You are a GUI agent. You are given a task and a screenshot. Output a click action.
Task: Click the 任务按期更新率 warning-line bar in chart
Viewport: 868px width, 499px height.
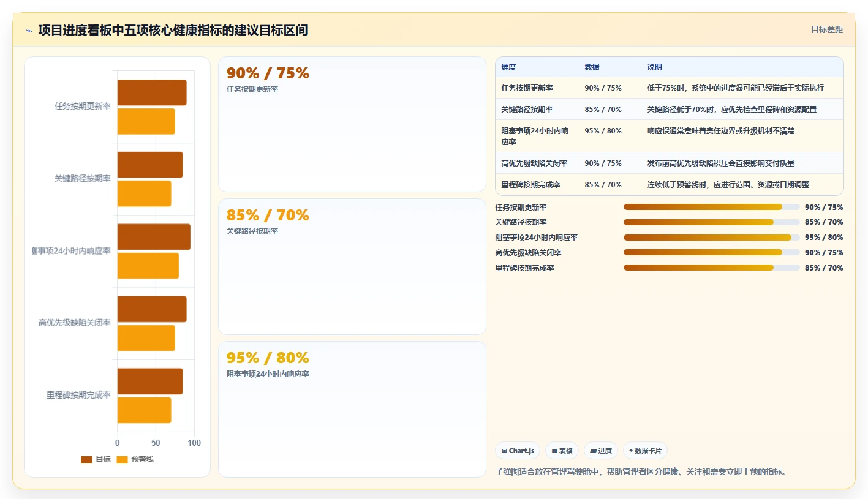pyautogui.click(x=146, y=121)
